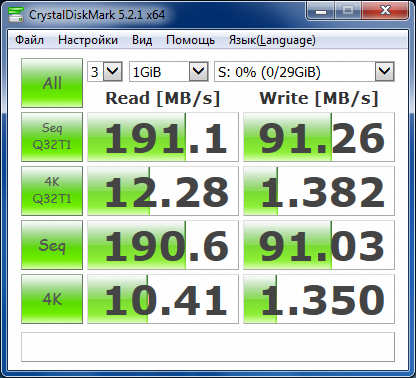The height and width of the screenshot is (378, 416).
Task: Click the Seq Q32T1 write result 91.26
Action: click(319, 137)
